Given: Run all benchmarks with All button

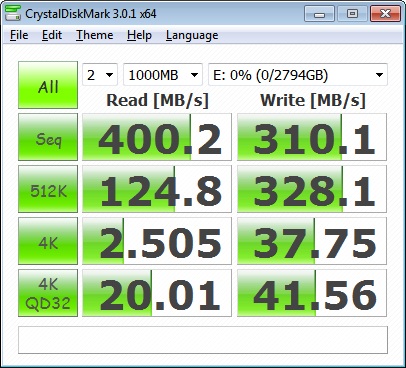Looking at the screenshot, I should click(48, 85).
